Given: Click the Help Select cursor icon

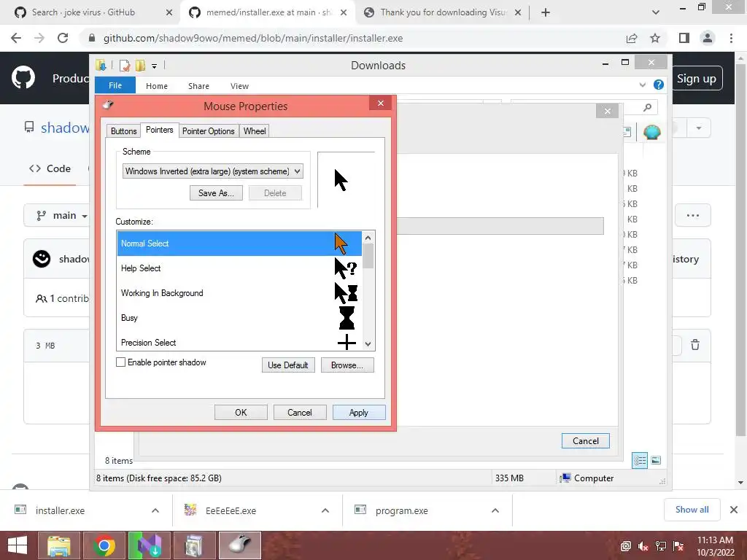Looking at the screenshot, I should (x=345, y=268).
